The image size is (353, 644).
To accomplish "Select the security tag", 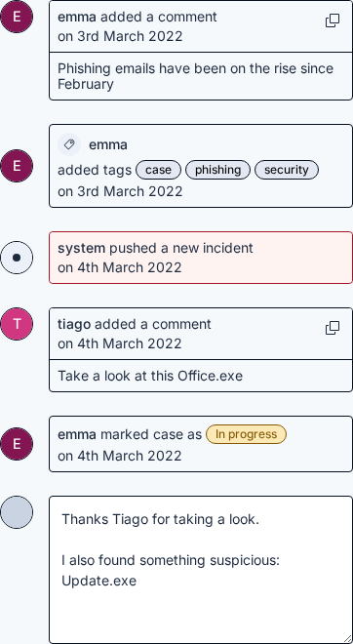I will [287, 170].
